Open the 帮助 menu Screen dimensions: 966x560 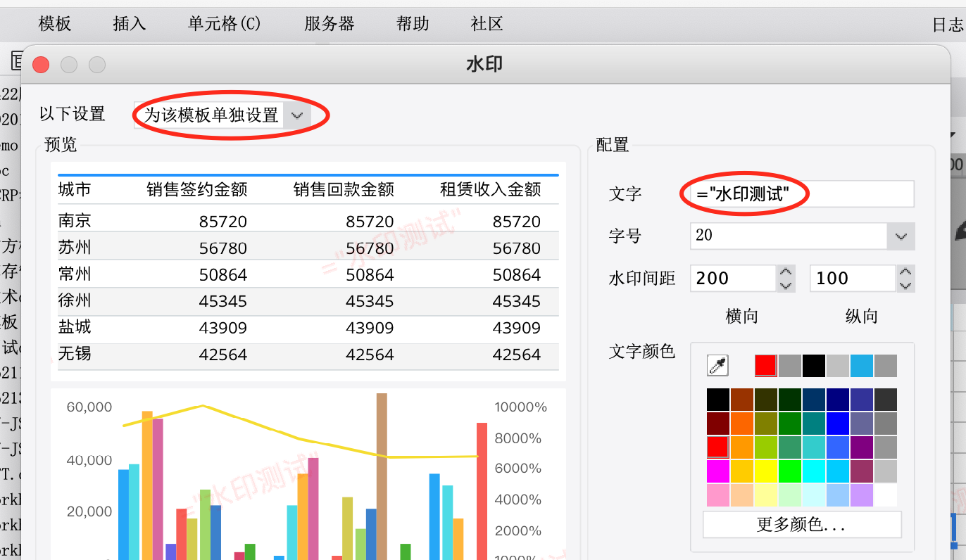click(x=413, y=23)
